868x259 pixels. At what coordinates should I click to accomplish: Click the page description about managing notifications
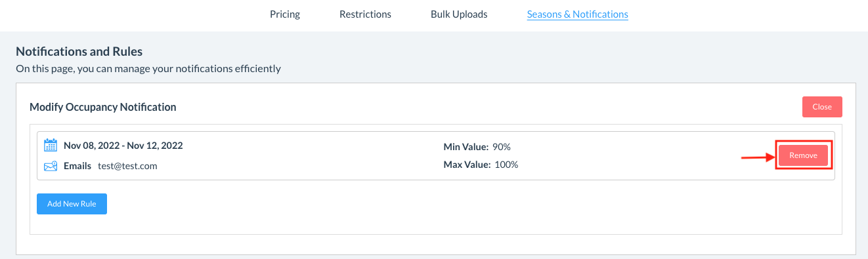click(x=148, y=68)
